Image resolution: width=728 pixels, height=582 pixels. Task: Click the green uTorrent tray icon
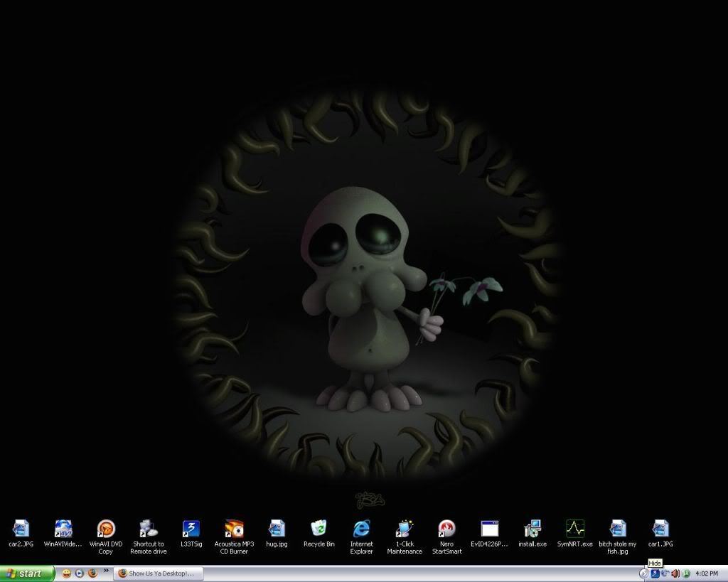[x=686, y=574]
